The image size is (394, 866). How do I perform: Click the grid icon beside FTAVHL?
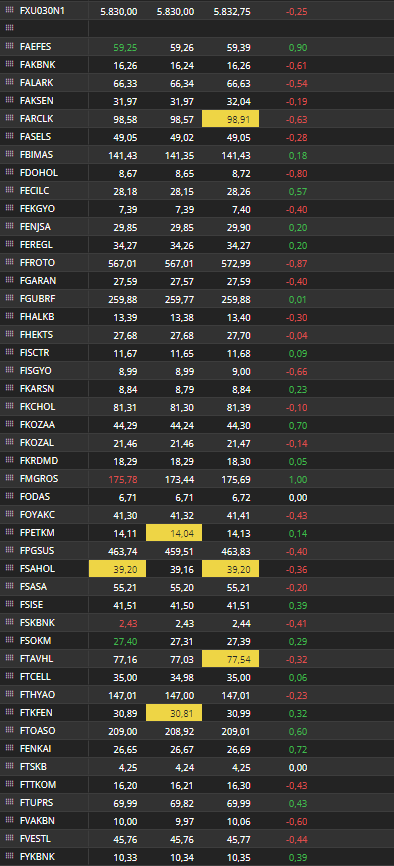(x=9, y=659)
